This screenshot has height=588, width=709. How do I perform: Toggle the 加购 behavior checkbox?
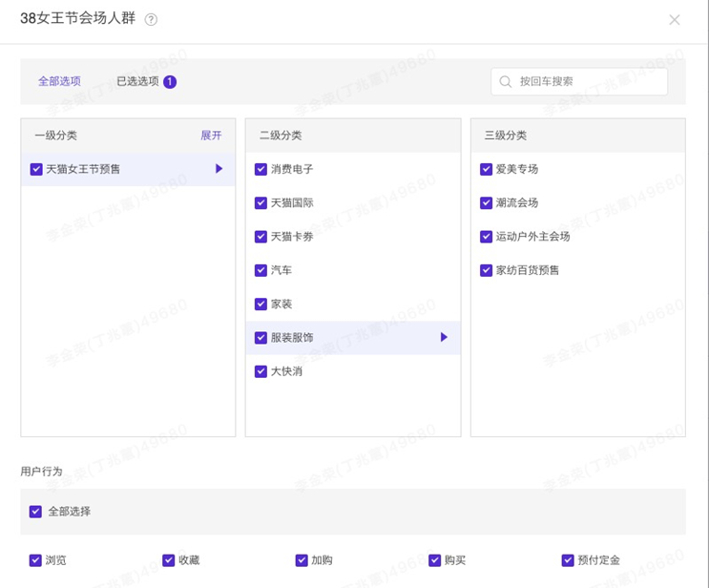click(x=302, y=560)
